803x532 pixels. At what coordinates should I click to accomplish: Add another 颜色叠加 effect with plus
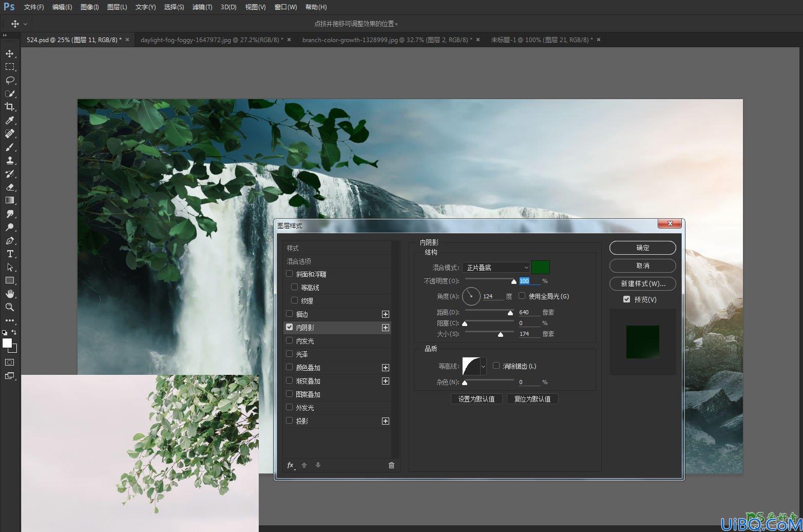tap(386, 368)
